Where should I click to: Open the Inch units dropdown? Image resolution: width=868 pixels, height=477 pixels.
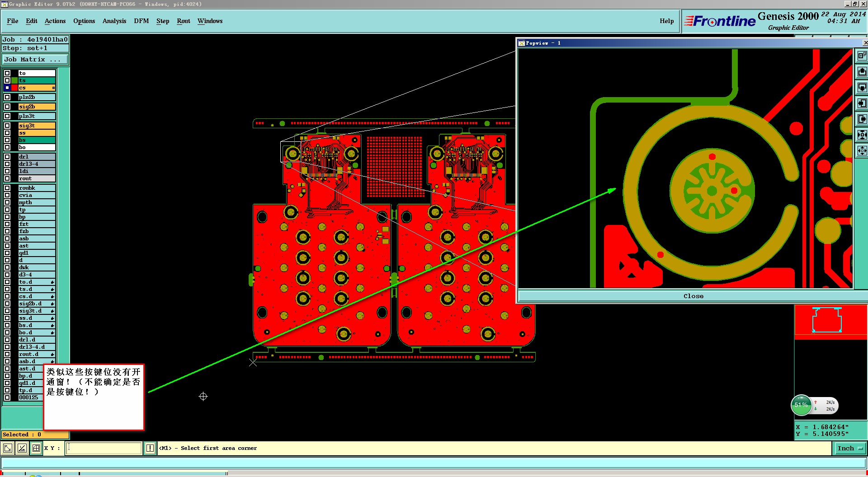tap(850, 448)
